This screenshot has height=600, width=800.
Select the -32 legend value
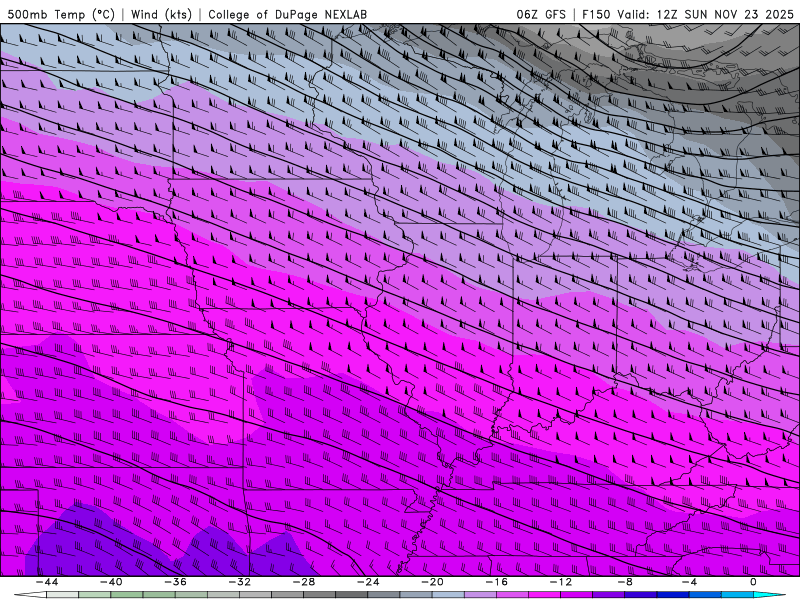240,582
